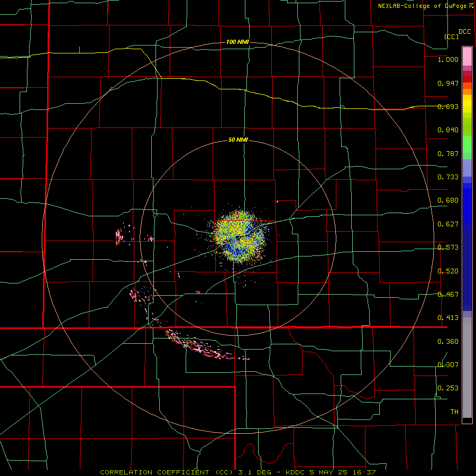Select the 1.000 color scale value
476x476 pixels.
pos(448,59)
